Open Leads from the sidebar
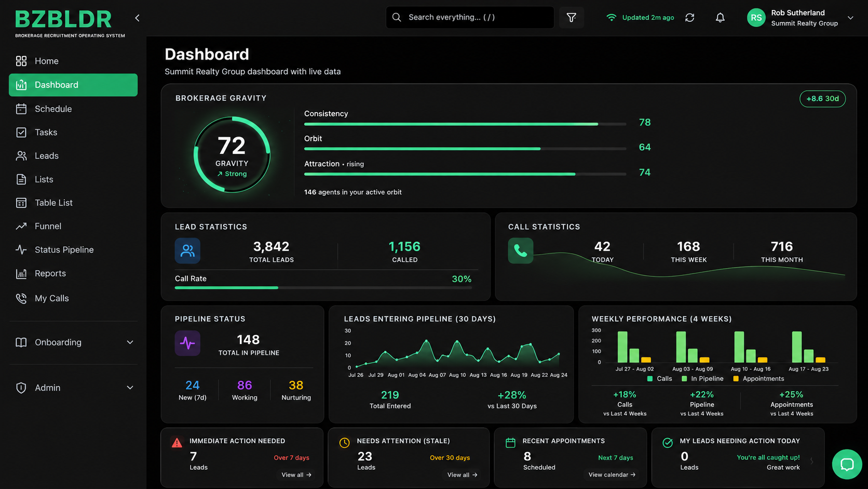Screen dimensions: 868x489 click(73, 156)
